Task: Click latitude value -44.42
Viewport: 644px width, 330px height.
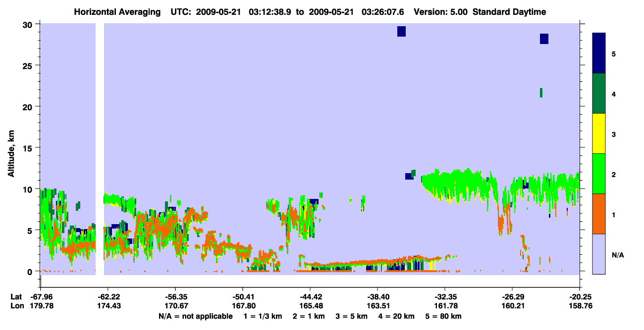Action: click(x=310, y=296)
